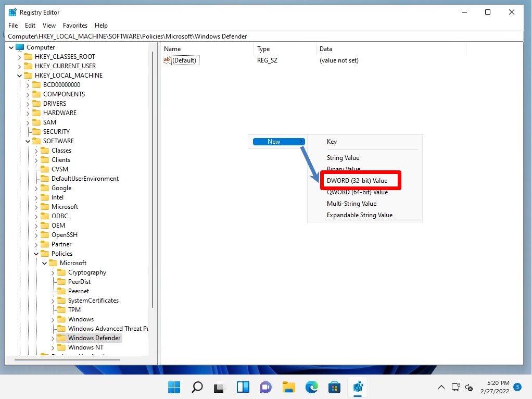Collapse the SOFTWARE key
The width and height of the screenshot is (532, 399).
(x=28, y=141)
